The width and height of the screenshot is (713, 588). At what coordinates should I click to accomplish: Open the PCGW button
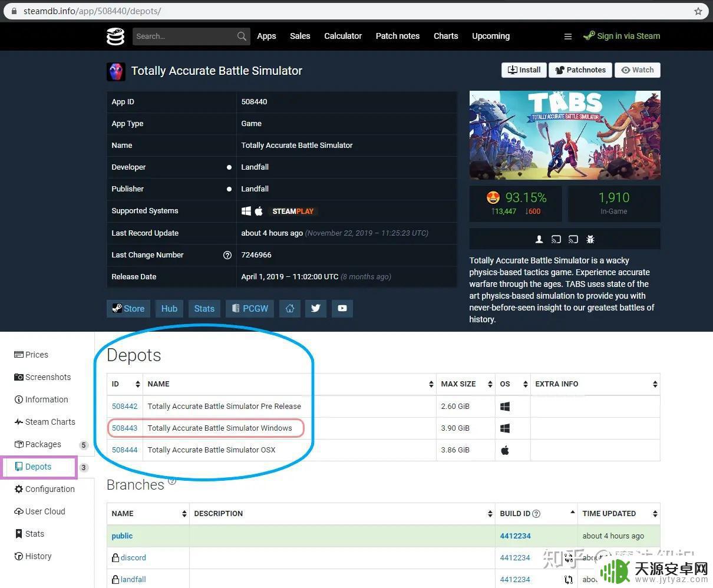250,308
